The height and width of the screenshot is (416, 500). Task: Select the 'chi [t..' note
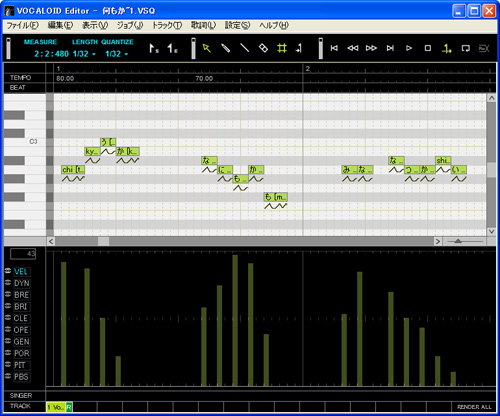point(73,170)
